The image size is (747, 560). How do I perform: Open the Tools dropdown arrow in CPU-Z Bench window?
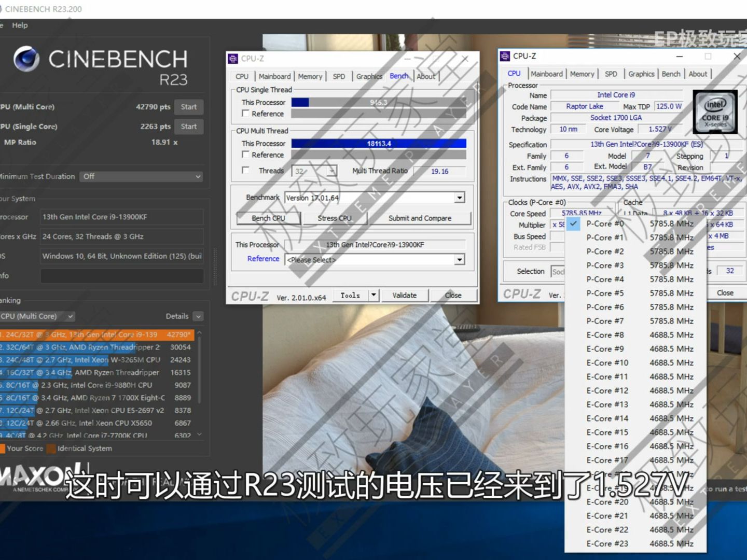pos(373,295)
